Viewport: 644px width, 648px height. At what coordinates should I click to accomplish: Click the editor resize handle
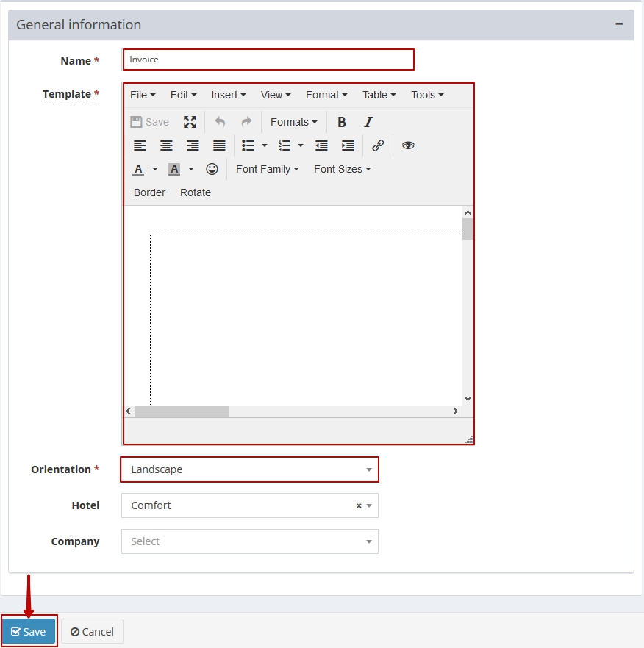pyautogui.click(x=469, y=439)
